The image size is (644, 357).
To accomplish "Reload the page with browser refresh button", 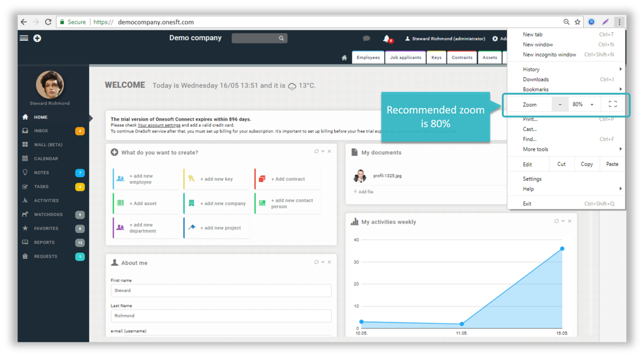I will (48, 22).
